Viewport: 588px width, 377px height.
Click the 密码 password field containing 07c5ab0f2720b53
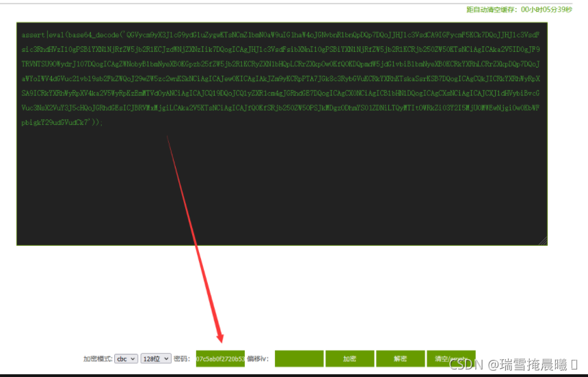coord(220,359)
